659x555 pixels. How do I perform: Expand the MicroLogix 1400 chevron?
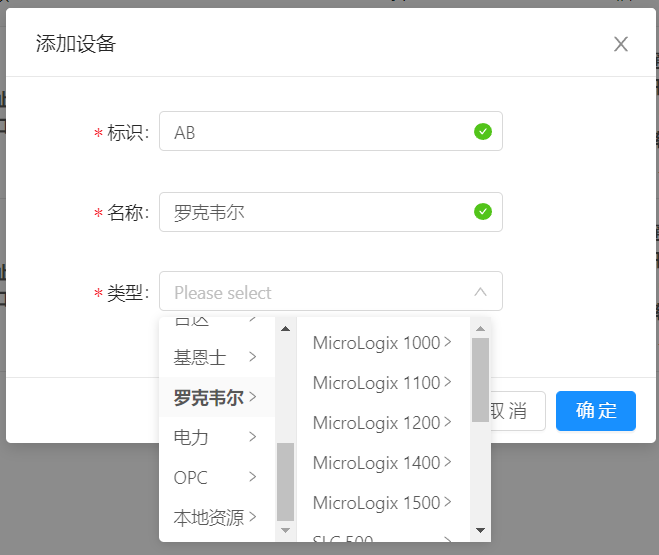(448, 462)
